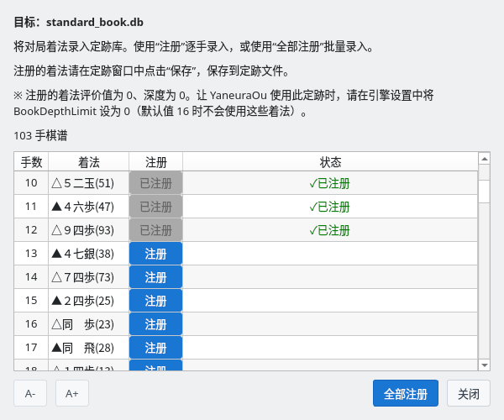This screenshot has width=504, height=420.
Task: Close the dialog with 关闭 button
Action: point(469,393)
